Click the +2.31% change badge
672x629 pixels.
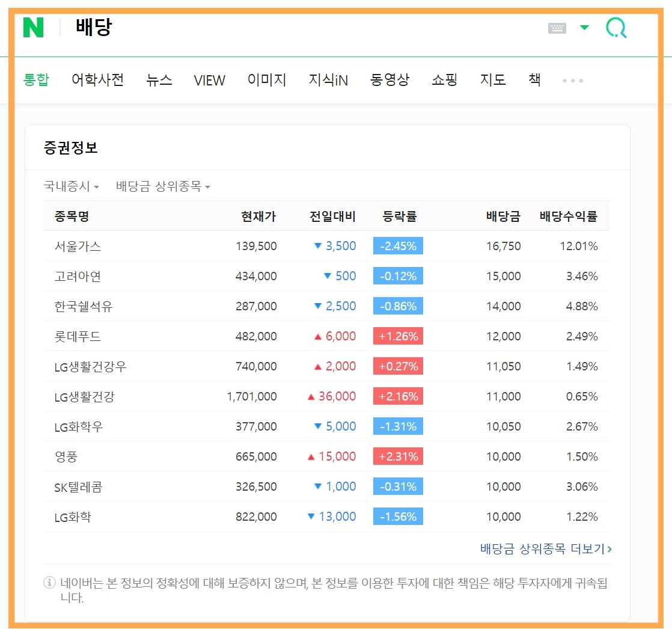pos(398,456)
